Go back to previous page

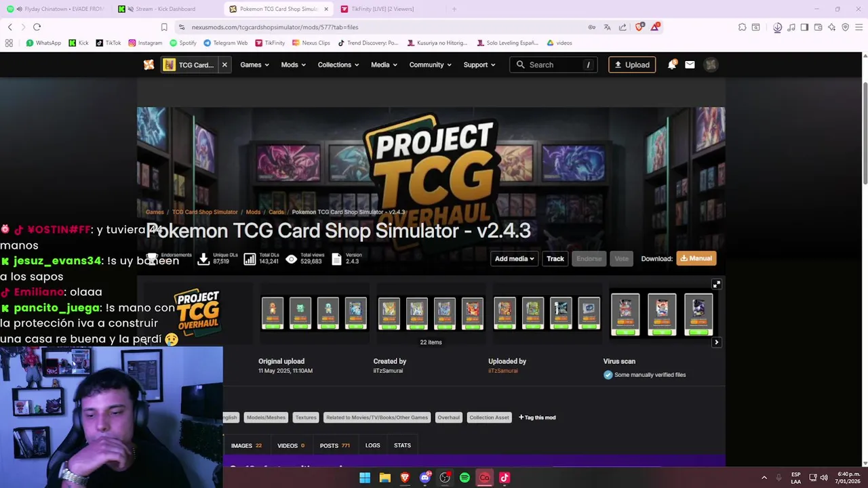point(9,27)
